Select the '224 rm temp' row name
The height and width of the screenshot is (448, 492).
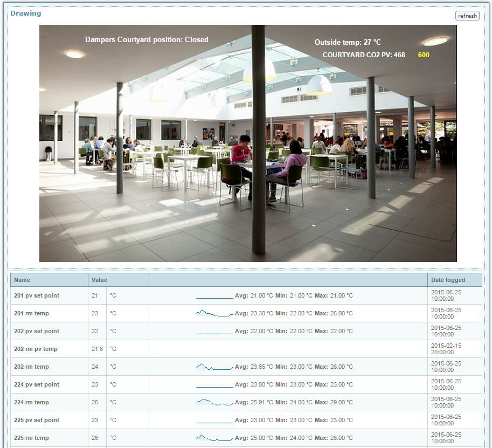click(31, 402)
